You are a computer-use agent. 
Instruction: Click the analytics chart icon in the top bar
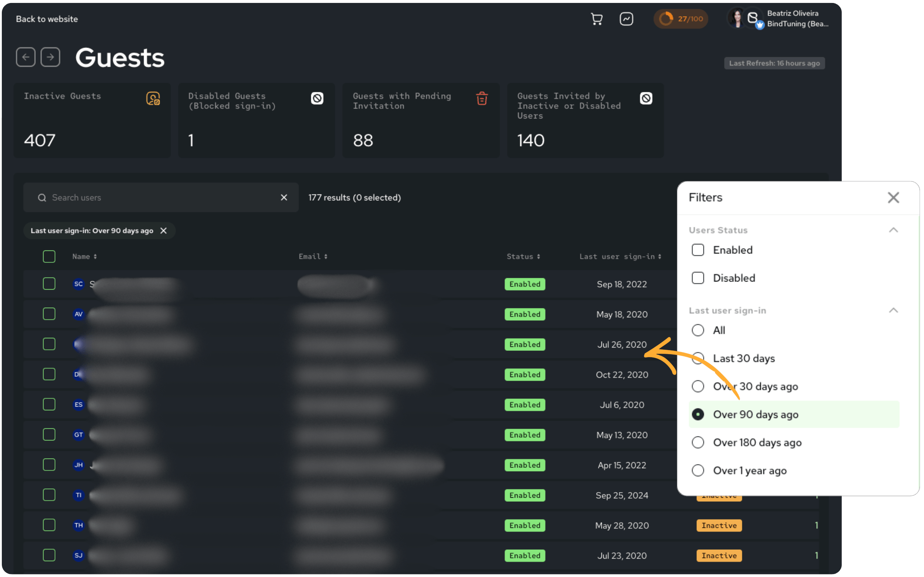coord(626,19)
